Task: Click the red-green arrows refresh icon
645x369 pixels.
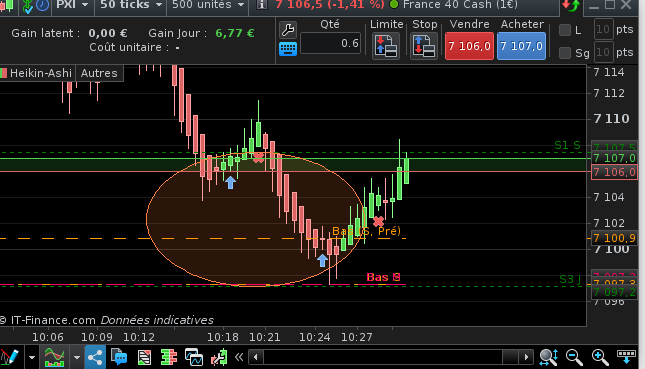Action: [571, 6]
